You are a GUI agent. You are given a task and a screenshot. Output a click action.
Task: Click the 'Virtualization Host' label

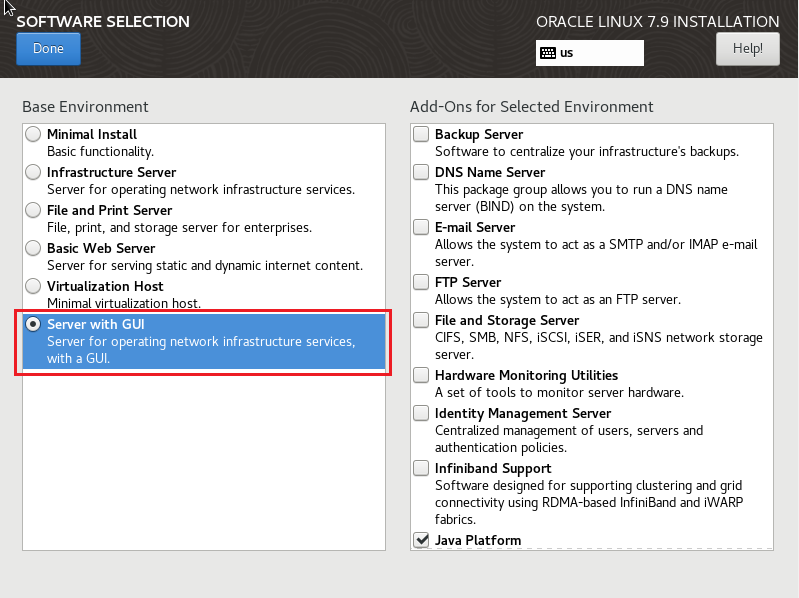tap(105, 286)
